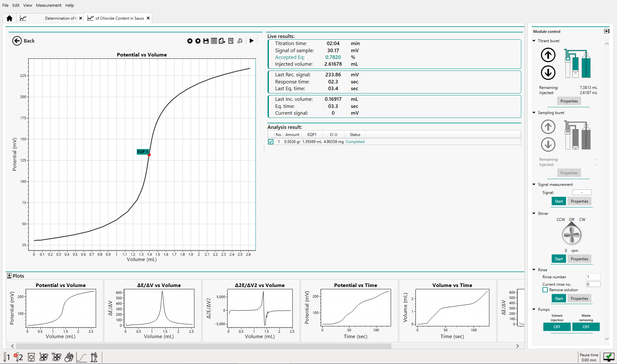This screenshot has width=617, height=364.
Task: Toggle the Solvent injection pump OFF switch
Action: coord(557,327)
